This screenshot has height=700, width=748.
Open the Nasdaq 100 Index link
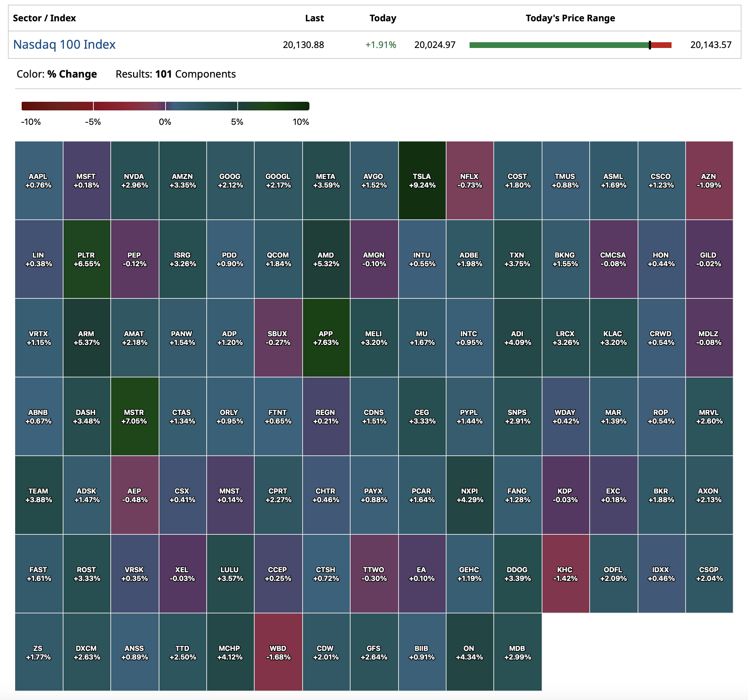click(x=64, y=44)
